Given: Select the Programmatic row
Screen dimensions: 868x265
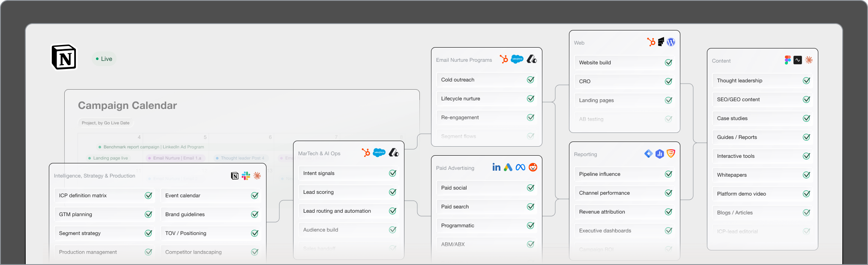Looking at the screenshot, I should pos(487,226).
